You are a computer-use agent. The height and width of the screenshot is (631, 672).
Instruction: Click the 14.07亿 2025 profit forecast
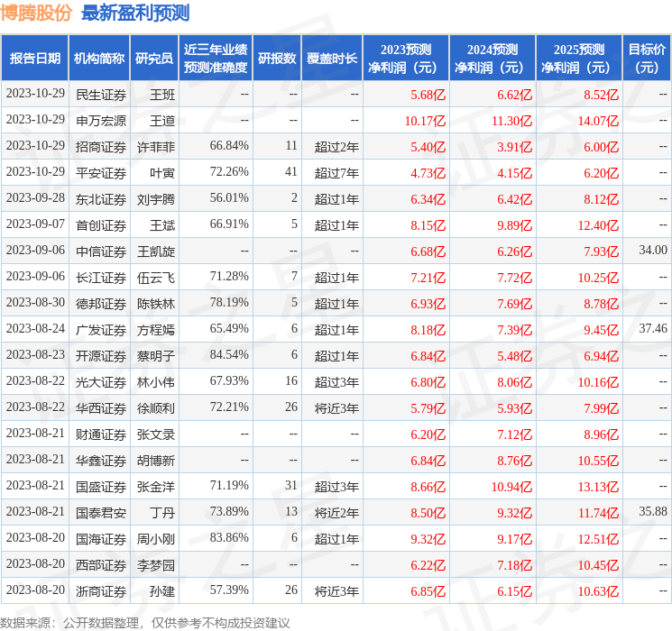598,121
